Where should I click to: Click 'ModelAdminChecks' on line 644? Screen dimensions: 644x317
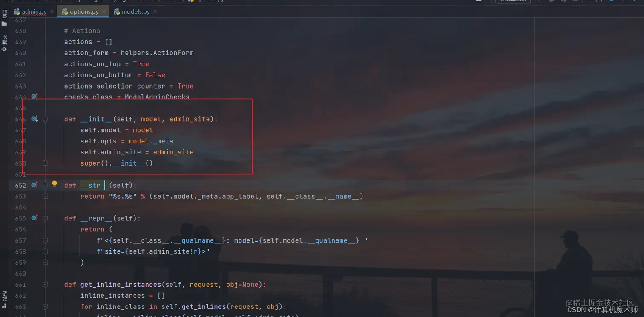click(x=157, y=97)
